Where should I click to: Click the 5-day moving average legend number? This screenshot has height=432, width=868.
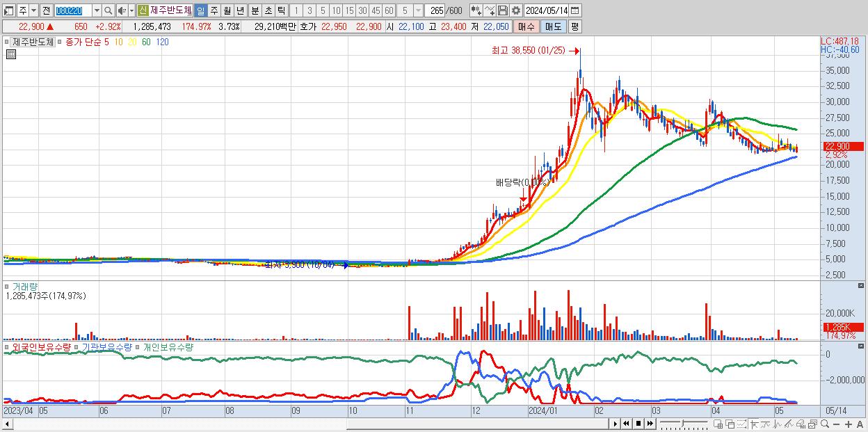106,42
